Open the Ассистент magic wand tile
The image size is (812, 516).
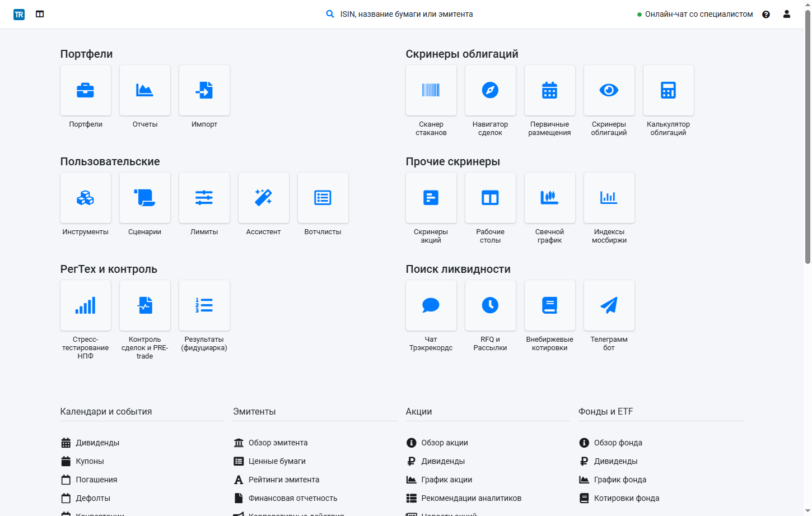(x=264, y=198)
